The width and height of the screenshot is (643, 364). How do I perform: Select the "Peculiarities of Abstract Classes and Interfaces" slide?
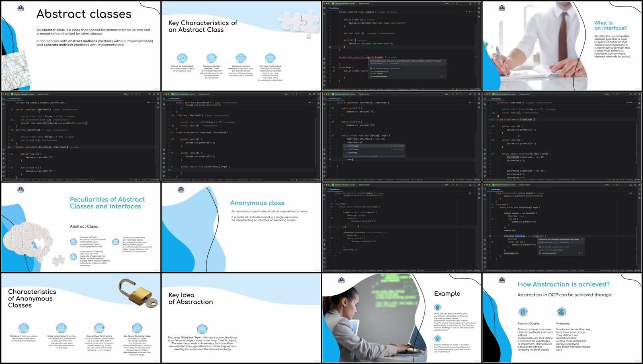81,227
